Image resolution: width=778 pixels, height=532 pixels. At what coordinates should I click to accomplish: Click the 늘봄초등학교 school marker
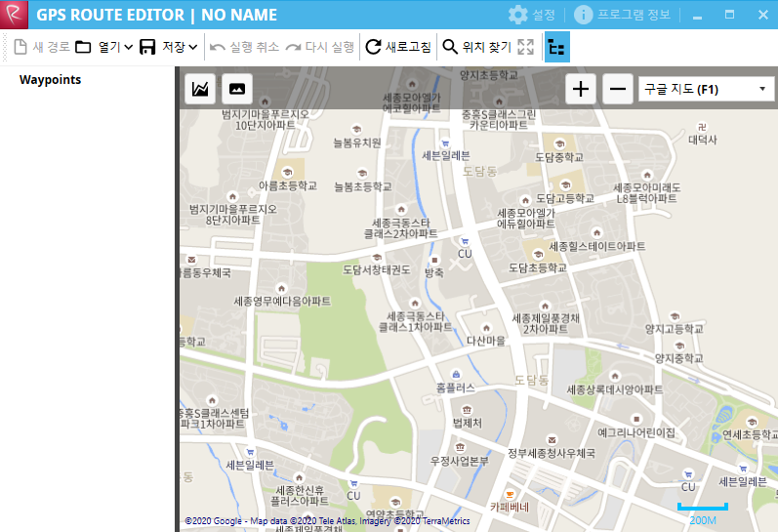[x=362, y=173]
